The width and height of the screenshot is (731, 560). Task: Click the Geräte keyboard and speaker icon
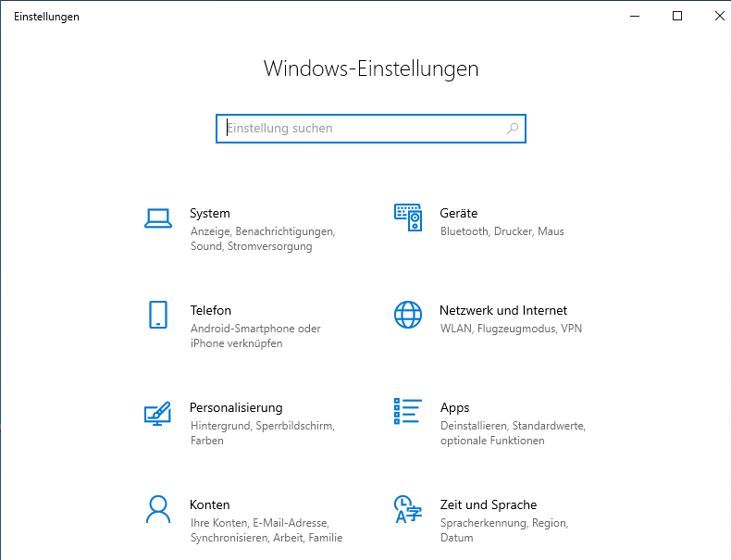(408, 218)
